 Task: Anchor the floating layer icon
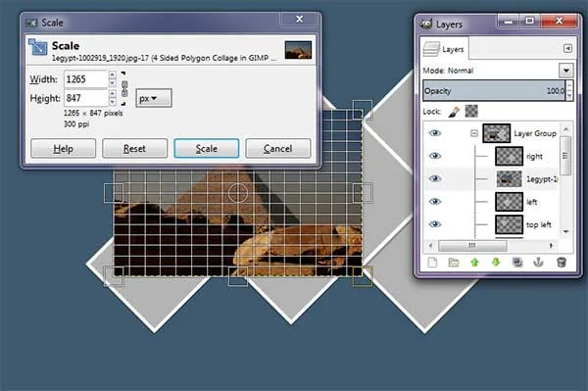(x=538, y=262)
